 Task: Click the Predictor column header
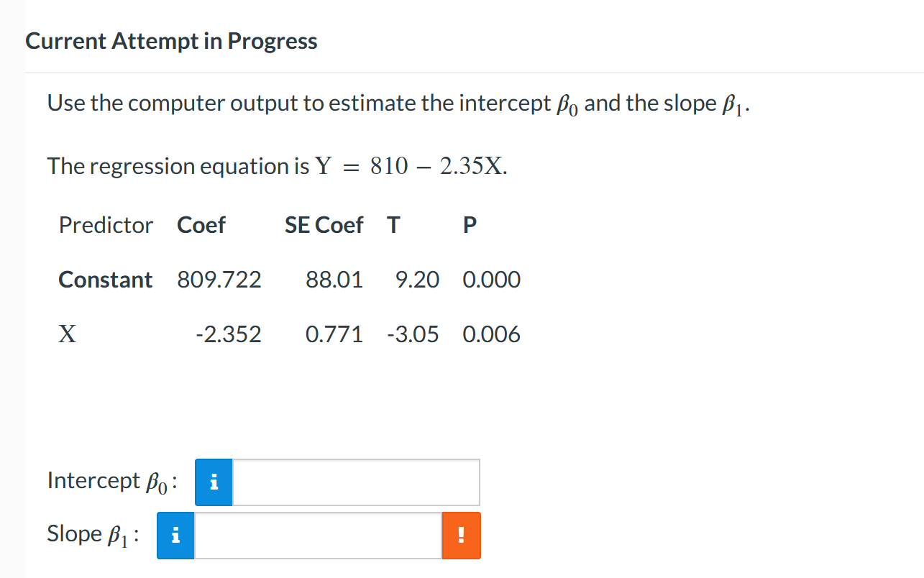[x=106, y=225]
